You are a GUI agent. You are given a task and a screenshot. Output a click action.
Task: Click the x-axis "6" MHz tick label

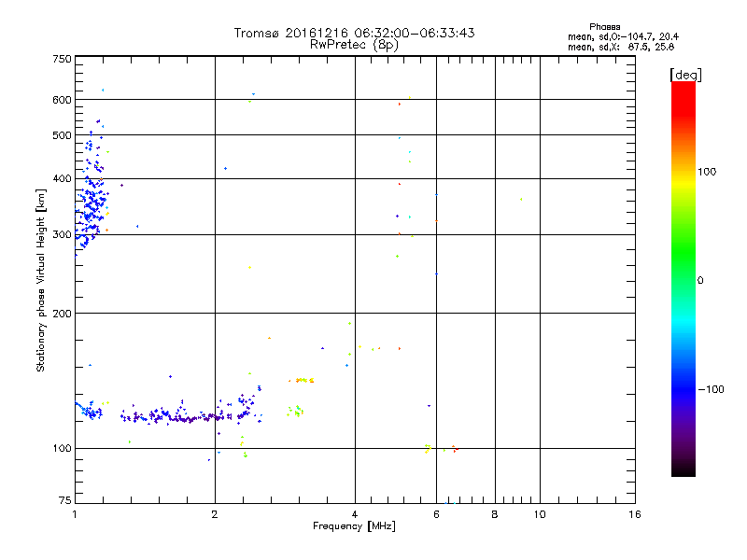(x=436, y=514)
